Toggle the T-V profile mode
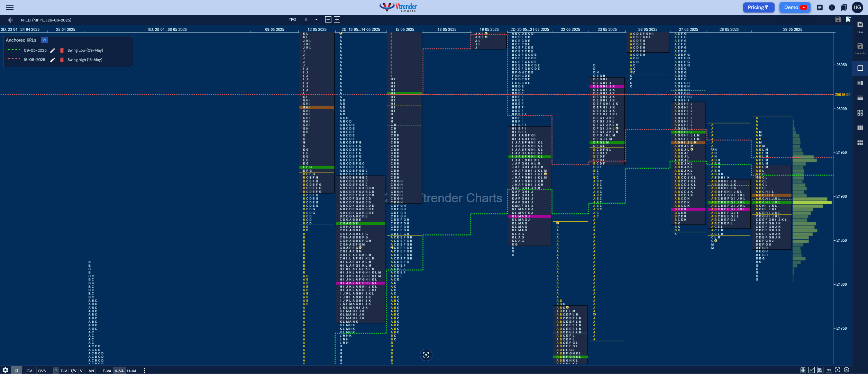Viewport: 868px width, 374px height. [64, 371]
